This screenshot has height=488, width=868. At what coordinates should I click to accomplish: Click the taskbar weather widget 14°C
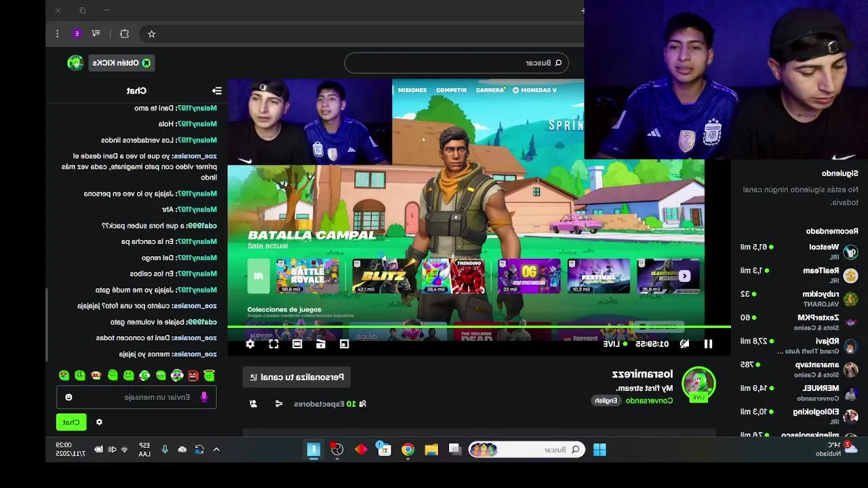837,449
